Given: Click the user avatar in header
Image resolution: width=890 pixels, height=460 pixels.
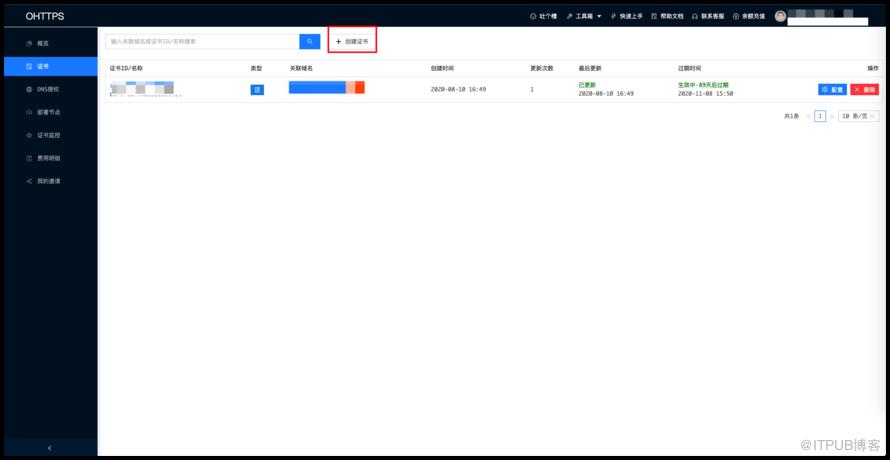Looking at the screenshot, I should (780, 16).
